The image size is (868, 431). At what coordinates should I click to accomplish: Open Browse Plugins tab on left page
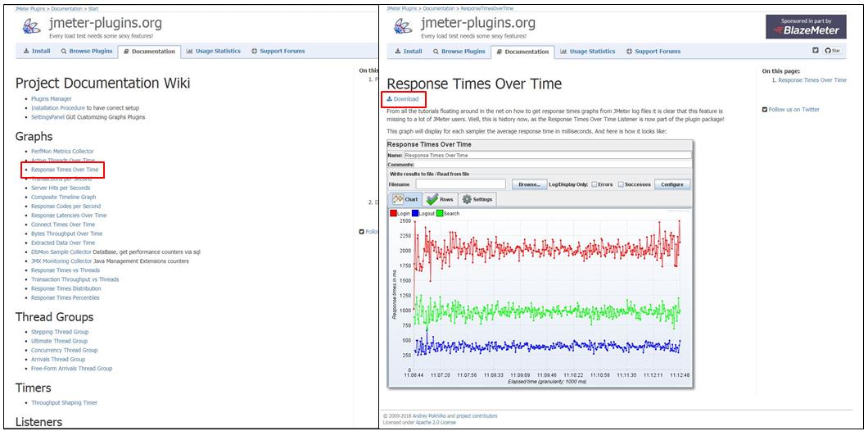(86, 51)
